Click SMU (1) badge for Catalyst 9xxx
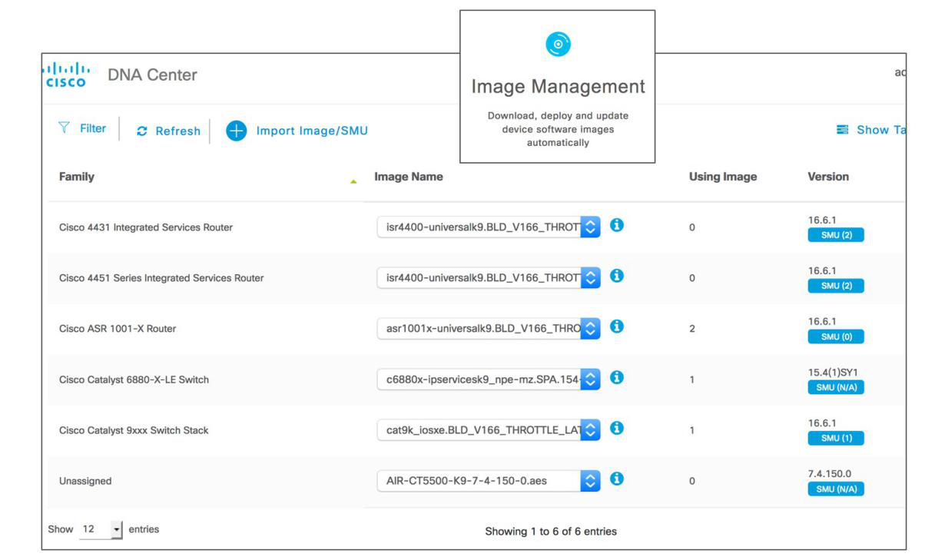The width and height of the screenshot is (925, 560). pyautogui.click(x=836, y=438)
